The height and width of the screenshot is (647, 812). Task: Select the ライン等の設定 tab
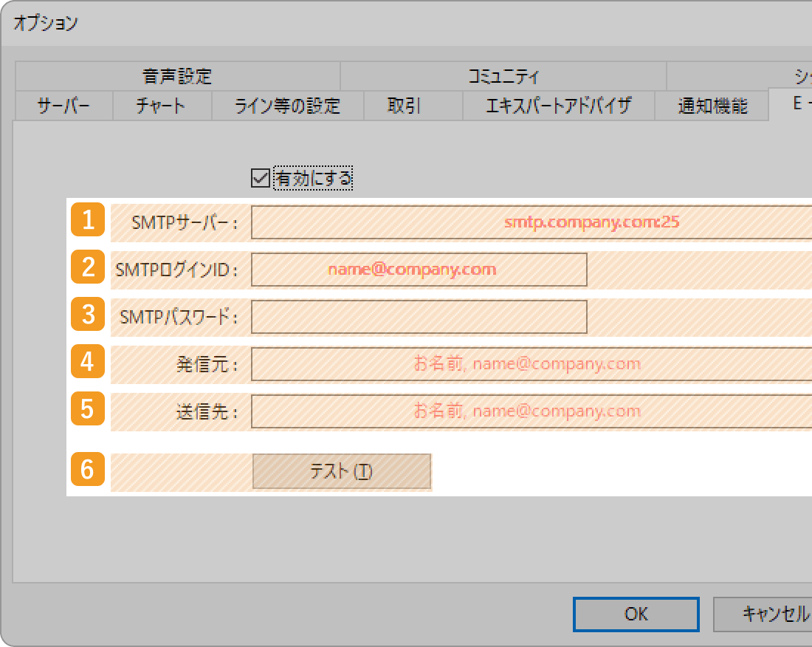coord(288,106)
